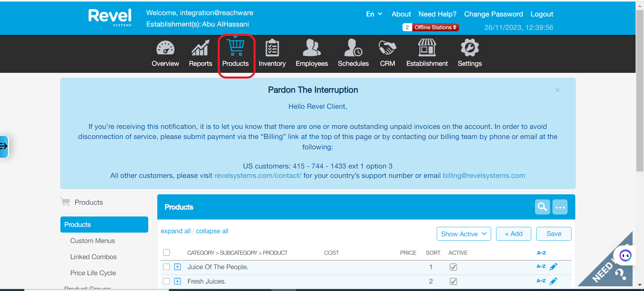Open the chat bot assistant icon
Image resolution: width=644 pixels, height=291 pixels.
point(625,256)
